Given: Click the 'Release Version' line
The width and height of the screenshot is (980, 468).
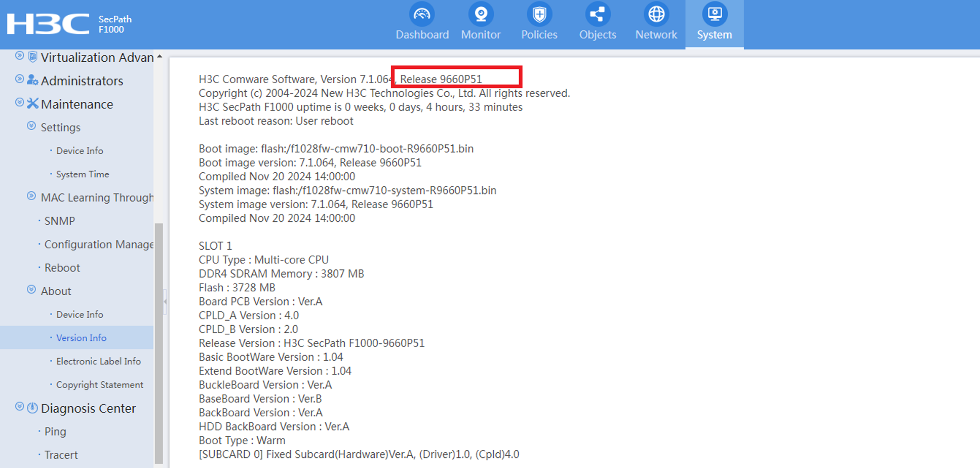Looking at the screenshot, I should coord(311,343).
